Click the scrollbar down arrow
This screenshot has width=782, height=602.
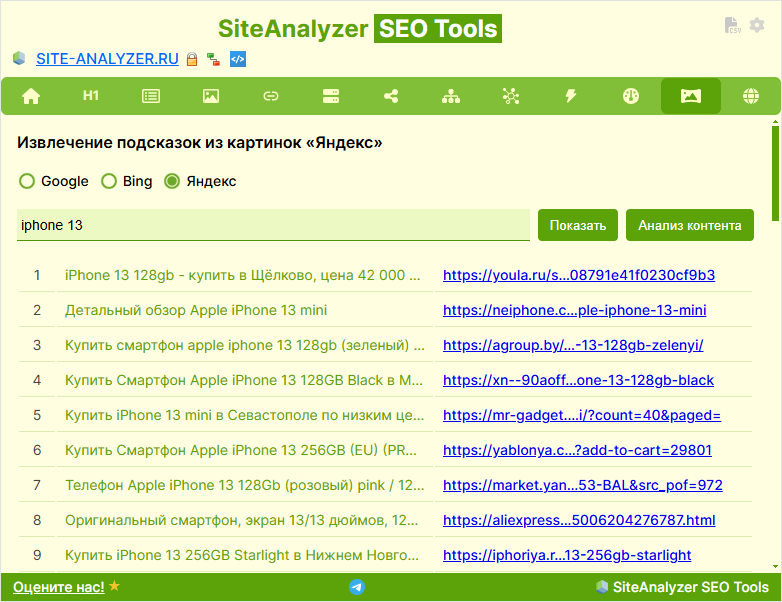(776, 567)
